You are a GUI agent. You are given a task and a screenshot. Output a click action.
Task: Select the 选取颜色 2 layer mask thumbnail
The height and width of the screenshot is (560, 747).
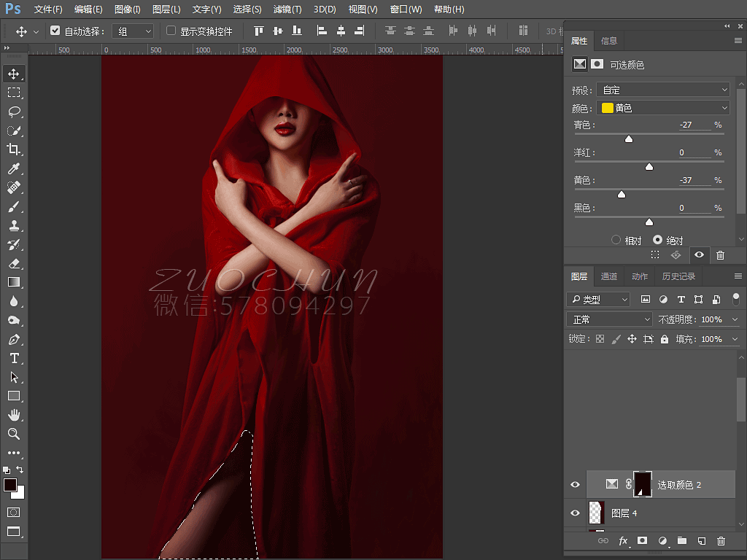[642, 485]
